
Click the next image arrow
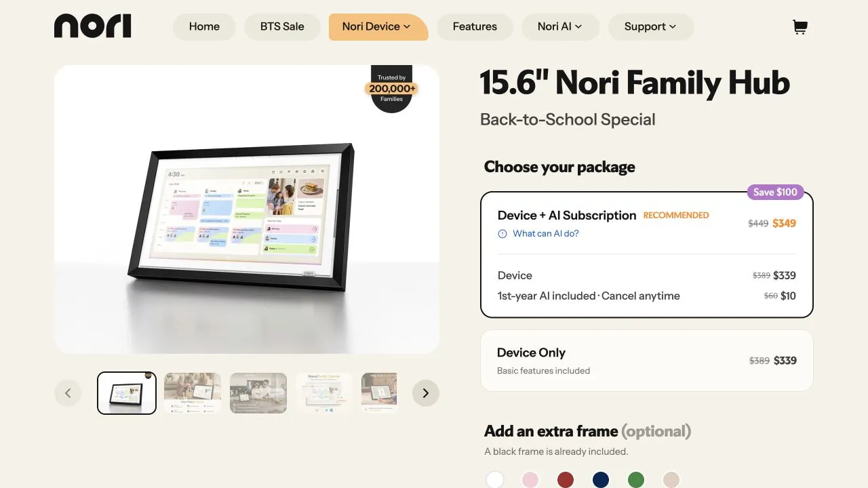(426, 393)
